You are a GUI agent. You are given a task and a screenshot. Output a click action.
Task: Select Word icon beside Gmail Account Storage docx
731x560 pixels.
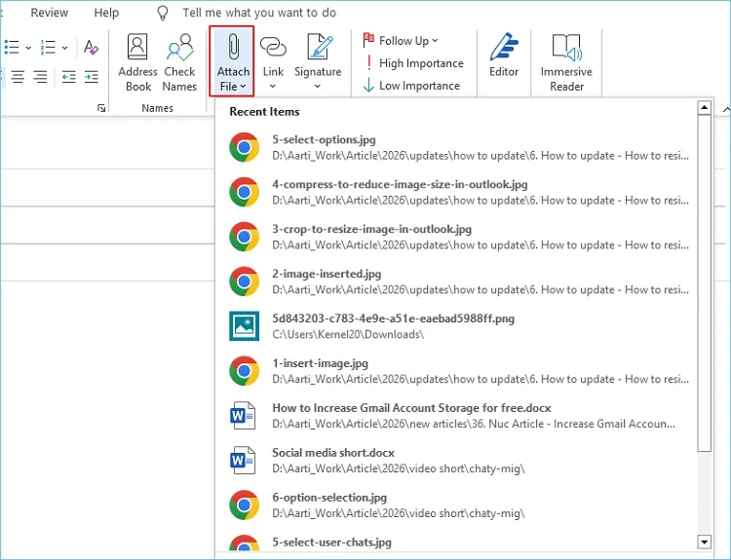pyautogui.click(x=243, y=416)
